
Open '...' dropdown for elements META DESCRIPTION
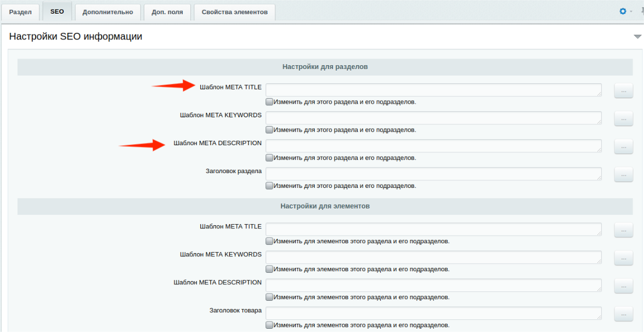tap(623, 286)
